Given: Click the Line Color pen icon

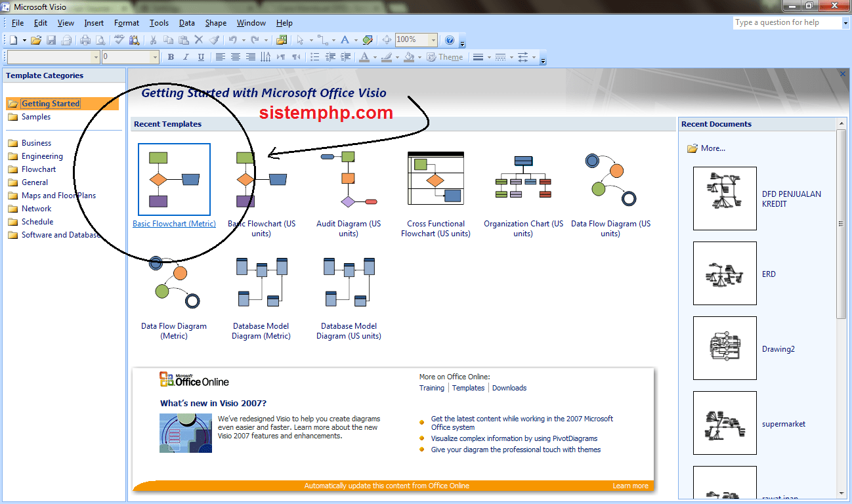Looking at the screenshot, I should coord(386,57).
